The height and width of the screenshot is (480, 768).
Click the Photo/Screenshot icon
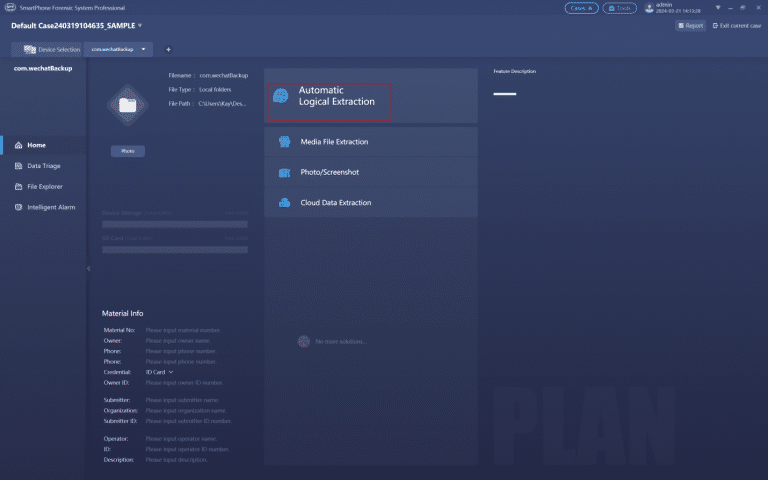(x=285, y=172)
